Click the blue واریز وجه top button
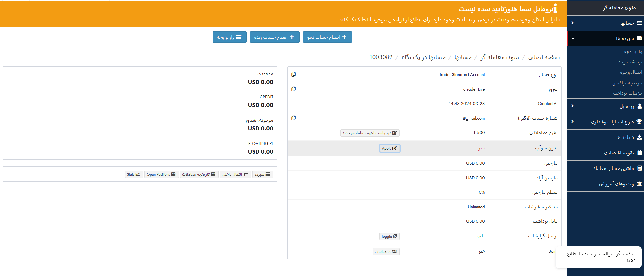 (229, 37)
